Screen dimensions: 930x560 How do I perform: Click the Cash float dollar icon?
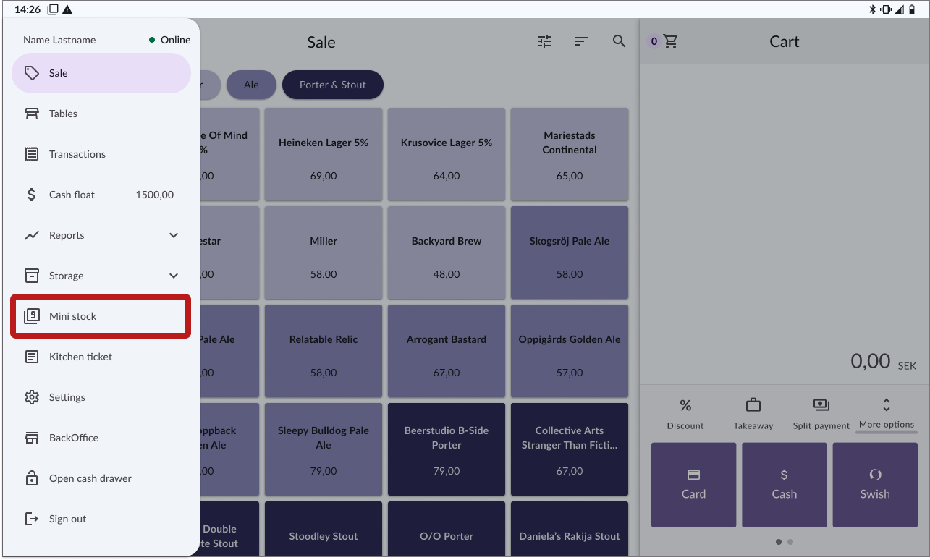tap(32, 195)
